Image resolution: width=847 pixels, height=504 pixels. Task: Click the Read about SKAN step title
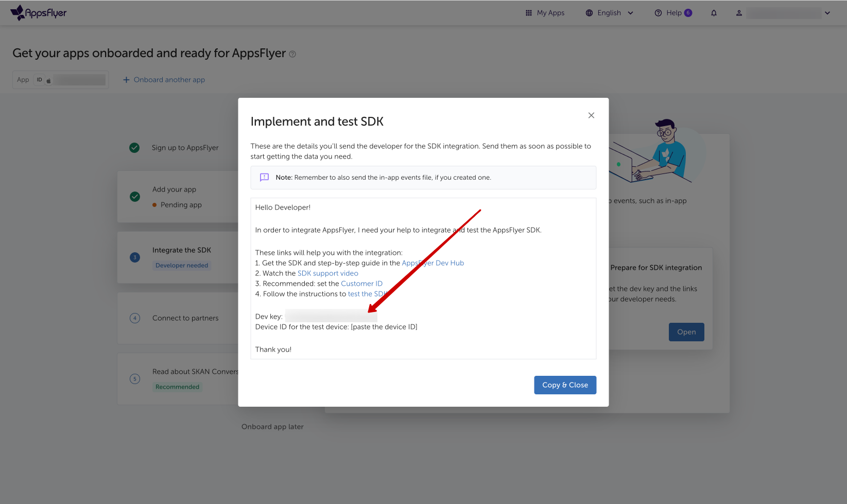click(195, 372)
